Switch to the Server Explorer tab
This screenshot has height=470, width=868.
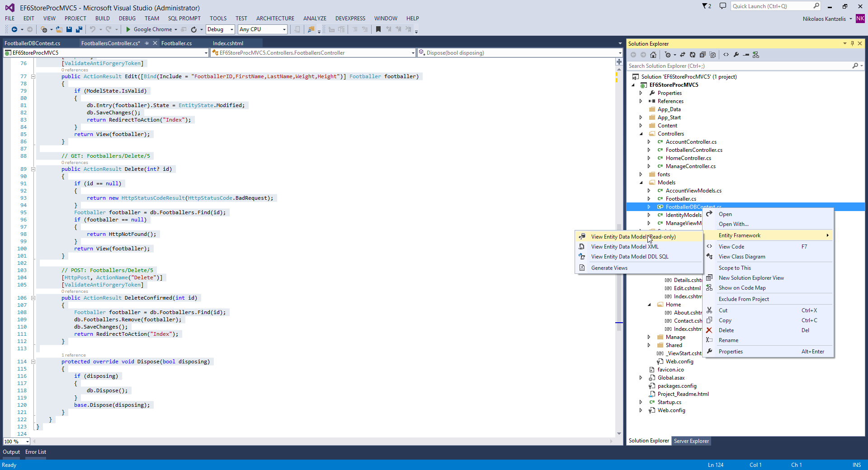point(691,441)
